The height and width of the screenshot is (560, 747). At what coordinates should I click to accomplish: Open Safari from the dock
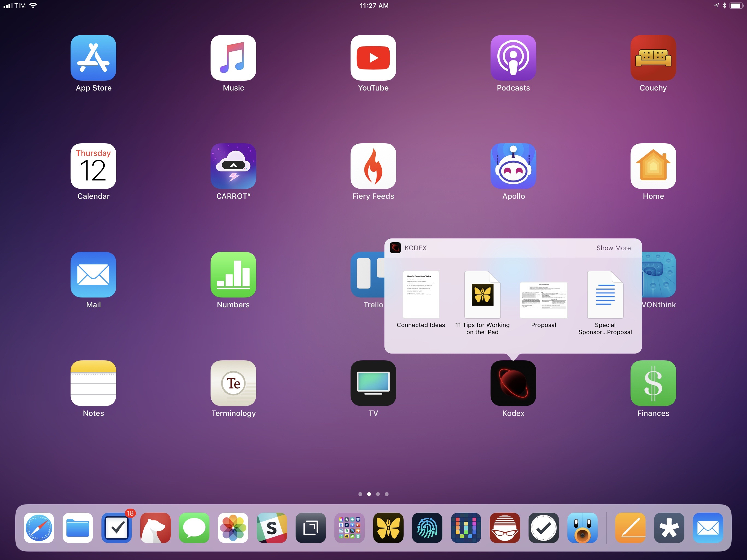click(x=39, y=527)
